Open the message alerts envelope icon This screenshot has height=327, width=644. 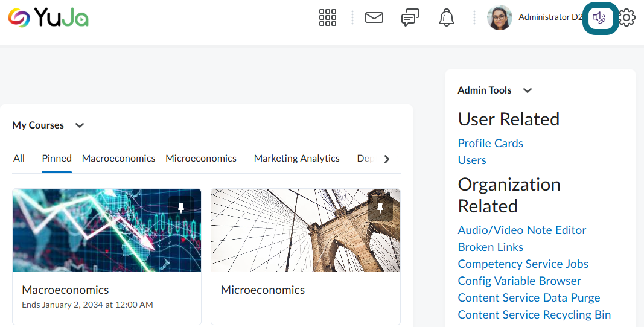click(x=374, y=17)
